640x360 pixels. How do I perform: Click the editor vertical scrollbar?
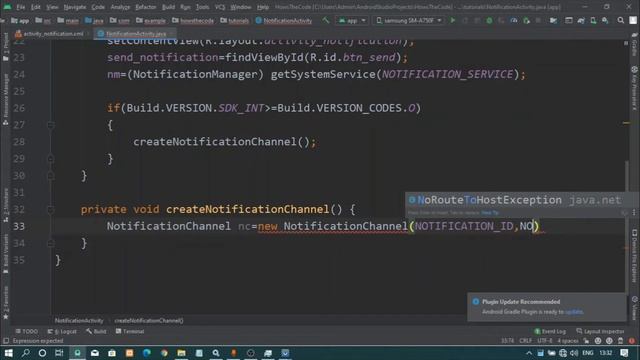[x=626, y=227]
